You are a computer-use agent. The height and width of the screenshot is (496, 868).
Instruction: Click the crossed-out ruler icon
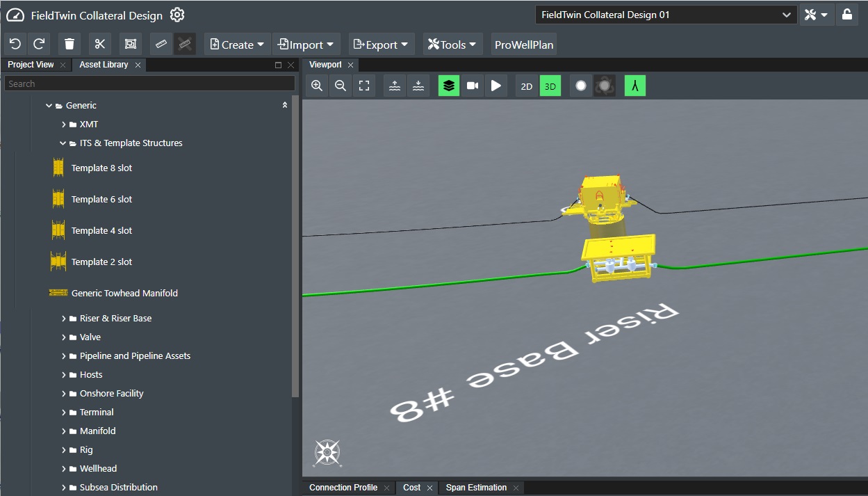pyautogui.click(x=185, y=45)
